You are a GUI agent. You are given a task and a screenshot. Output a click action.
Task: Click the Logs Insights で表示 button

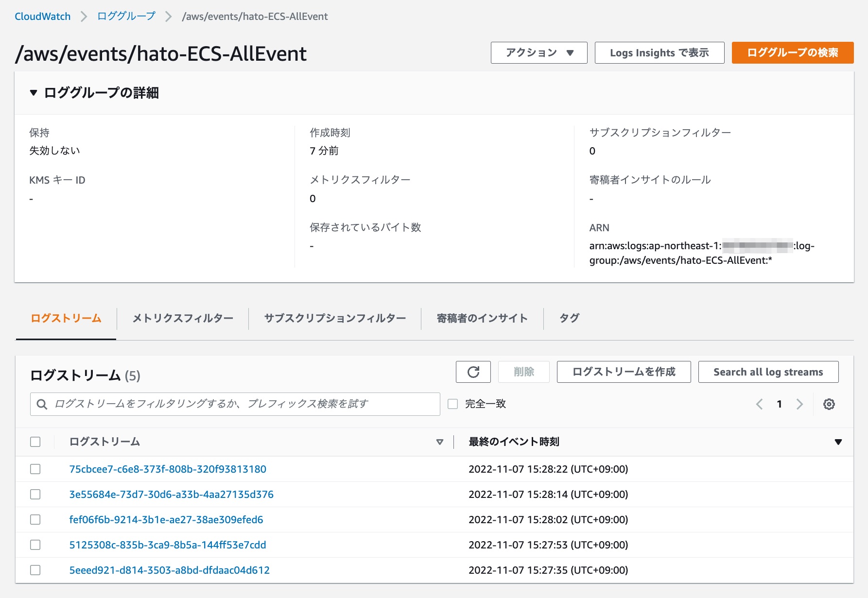tap(659, 52)
